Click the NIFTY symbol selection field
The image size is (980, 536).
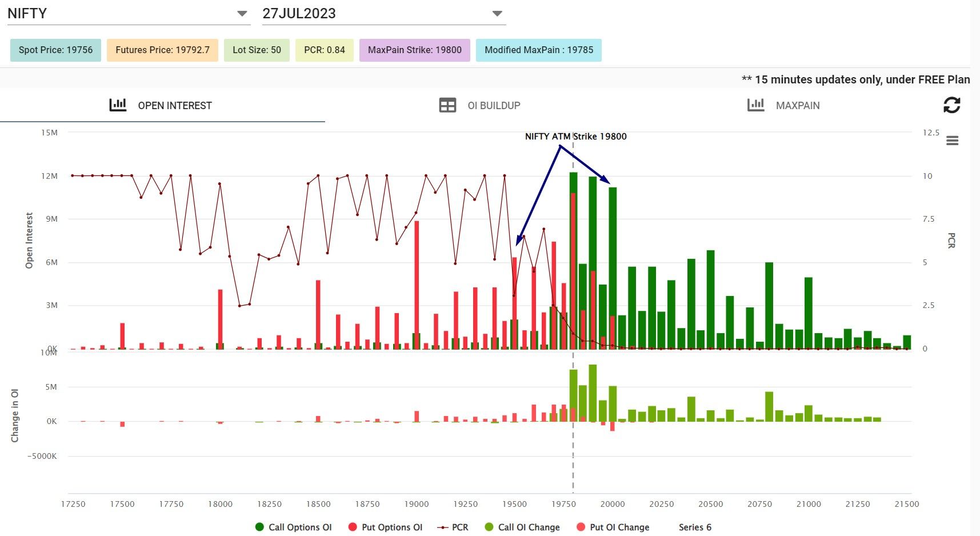click(129, 13)
